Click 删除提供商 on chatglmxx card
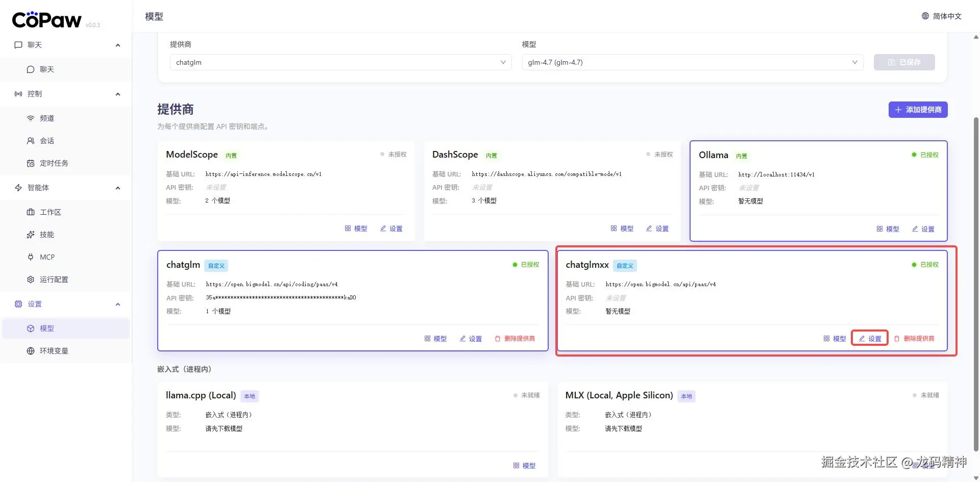Screen dimensions: 980x482 click(914, 339)
